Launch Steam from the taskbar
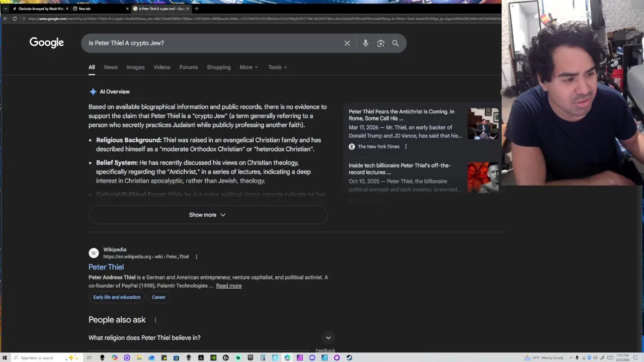 click(x=349, y=357)
